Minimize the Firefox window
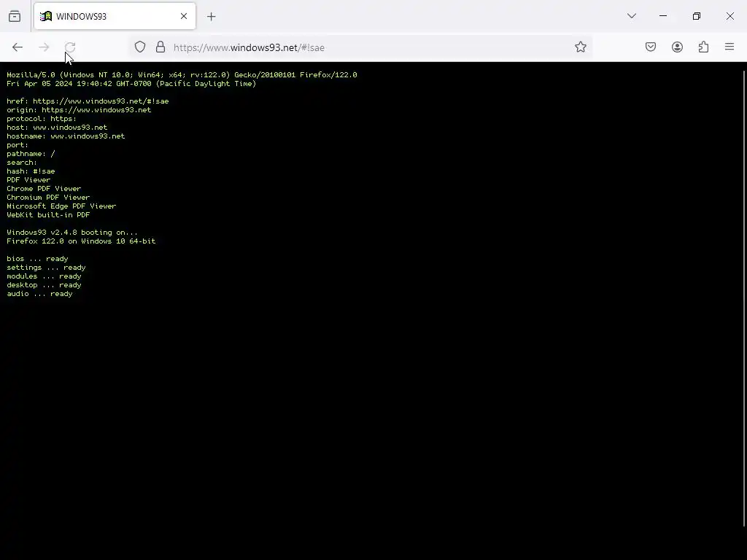Viewport: 747px width, 560px height. click(662, 16)
